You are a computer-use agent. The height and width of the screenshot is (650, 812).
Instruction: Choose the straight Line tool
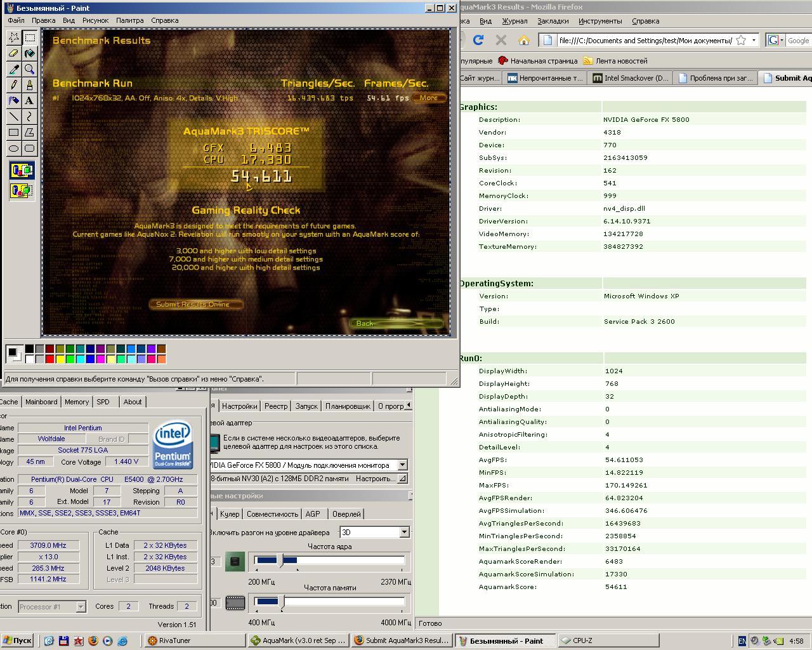pos(14,117)
